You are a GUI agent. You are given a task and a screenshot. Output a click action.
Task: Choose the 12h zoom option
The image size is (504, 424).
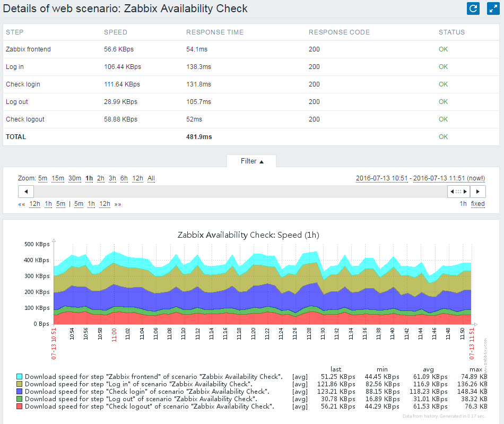click(x=137, y=178)
